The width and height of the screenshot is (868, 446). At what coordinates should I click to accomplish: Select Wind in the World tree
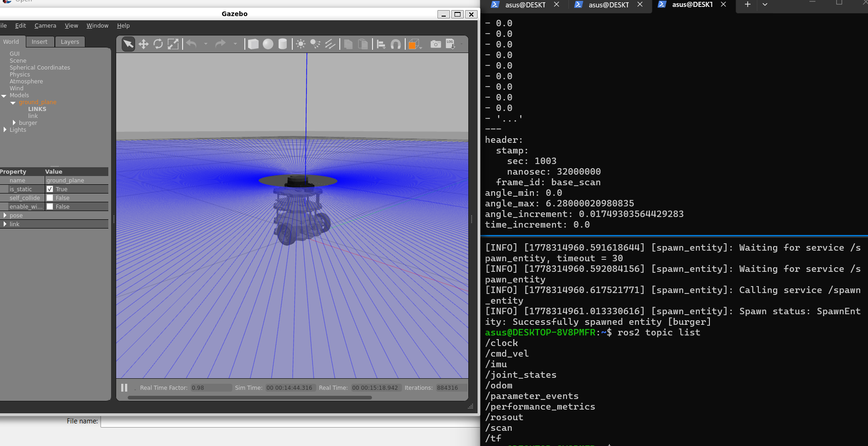point(17,88)
